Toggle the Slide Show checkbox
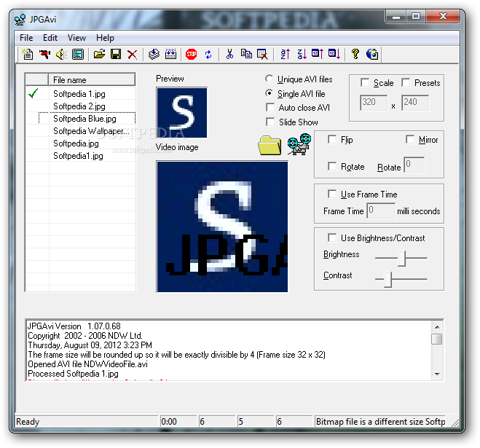Screen dimensions: 480x448 (270, 122)
